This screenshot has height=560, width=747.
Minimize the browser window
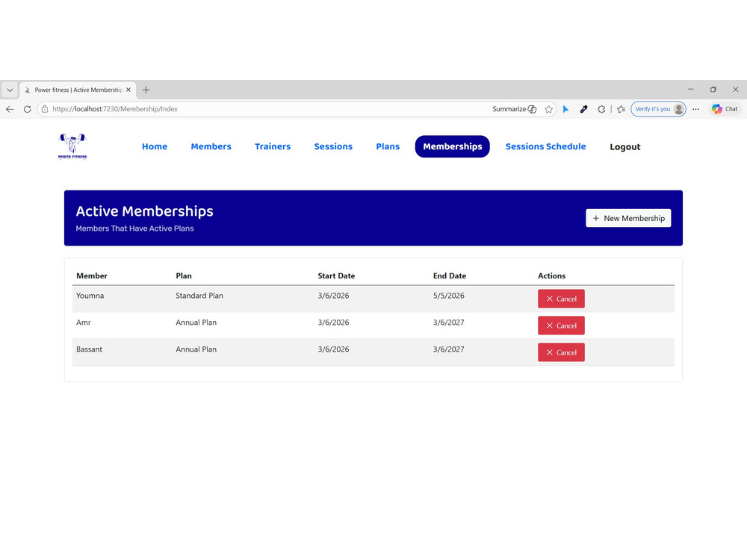click(x=691, y=90)
